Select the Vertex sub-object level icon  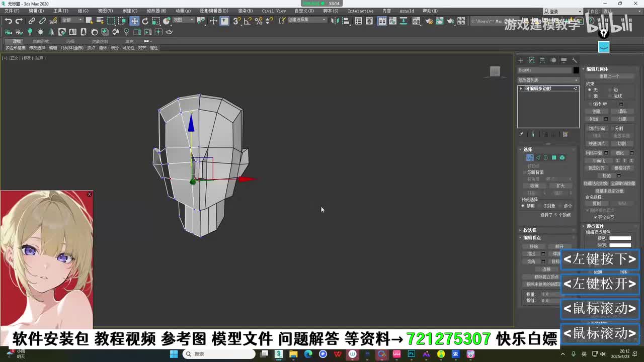tap(530, 158)
